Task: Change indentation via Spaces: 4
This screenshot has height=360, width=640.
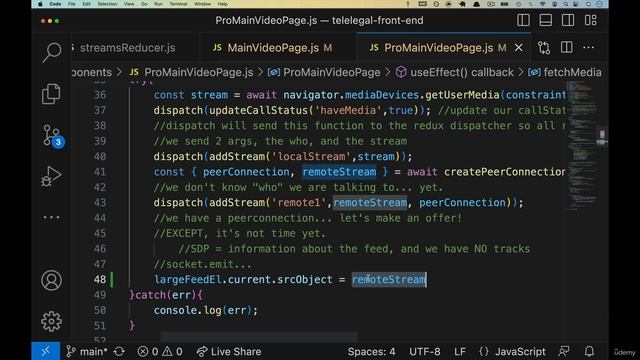Action: (371, 351)
